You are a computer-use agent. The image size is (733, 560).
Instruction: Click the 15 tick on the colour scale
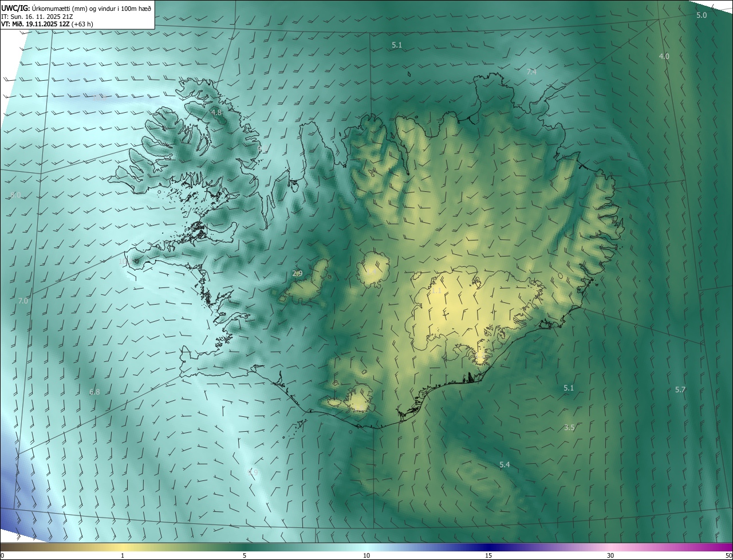click(x=488, y=555)
